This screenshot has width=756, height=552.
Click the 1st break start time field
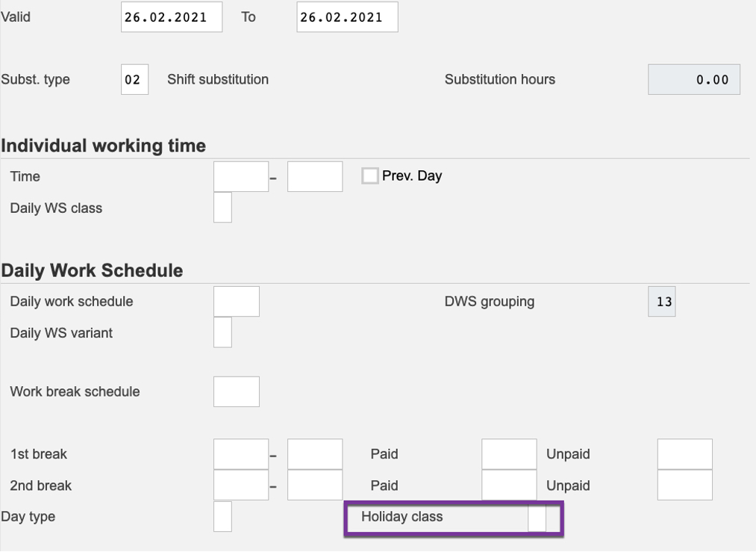click(240, 454)
